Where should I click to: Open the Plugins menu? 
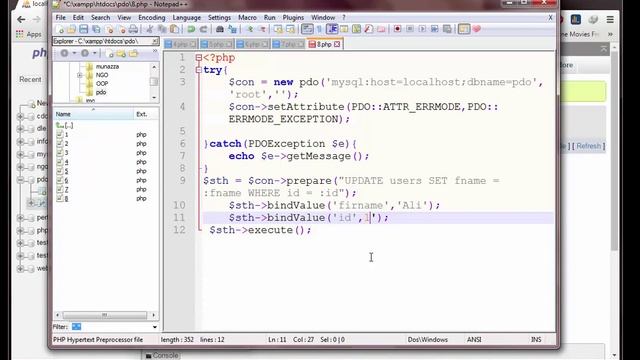point(293,18)
